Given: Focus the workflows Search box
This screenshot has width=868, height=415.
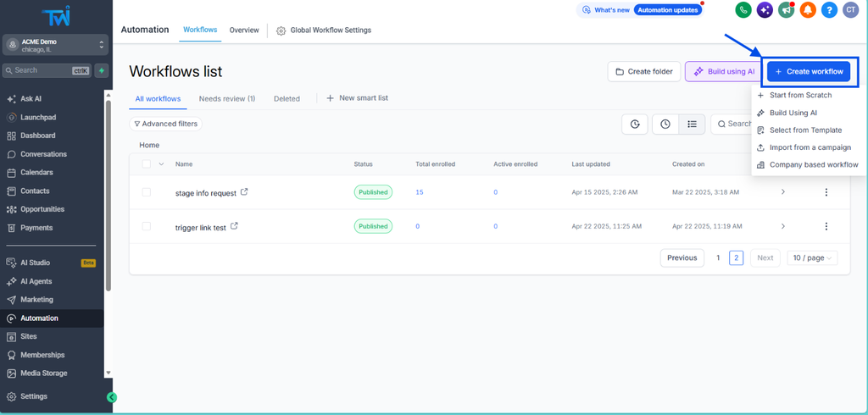Looking at the screenshot, I should tap(731, 124).
